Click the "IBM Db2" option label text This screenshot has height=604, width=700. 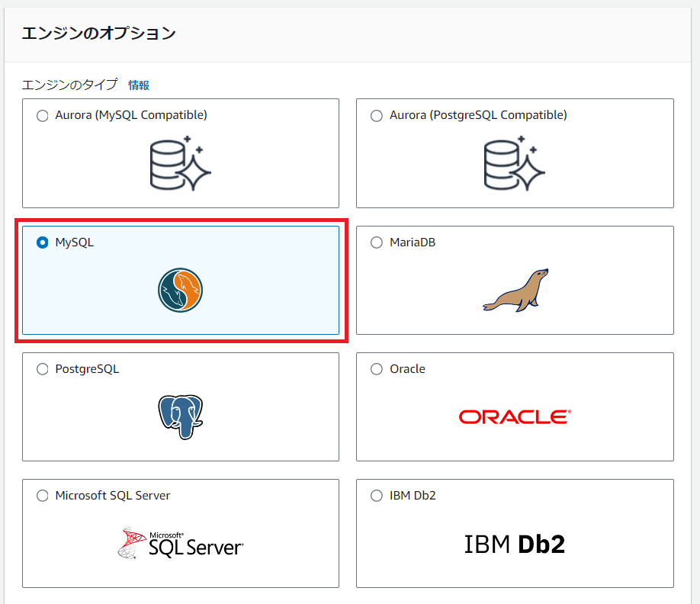[x=413, y=496]
